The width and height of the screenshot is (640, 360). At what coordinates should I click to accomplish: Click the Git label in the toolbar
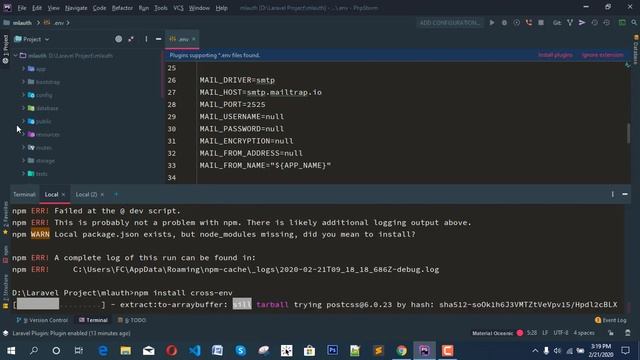(x=557, y=23)
